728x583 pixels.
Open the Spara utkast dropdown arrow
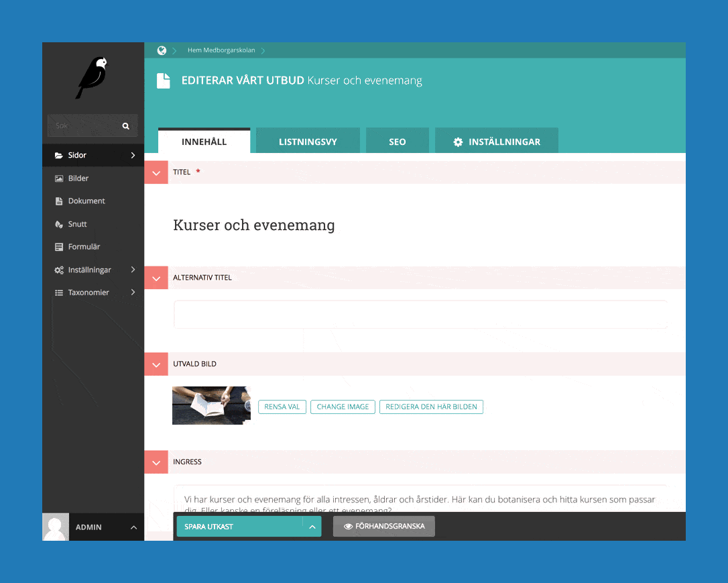[312, 527]
